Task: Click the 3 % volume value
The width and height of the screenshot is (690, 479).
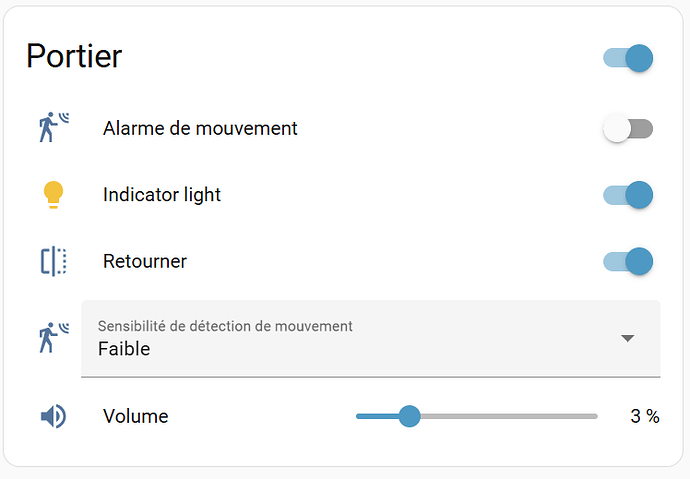Action: tap(644, 416)
